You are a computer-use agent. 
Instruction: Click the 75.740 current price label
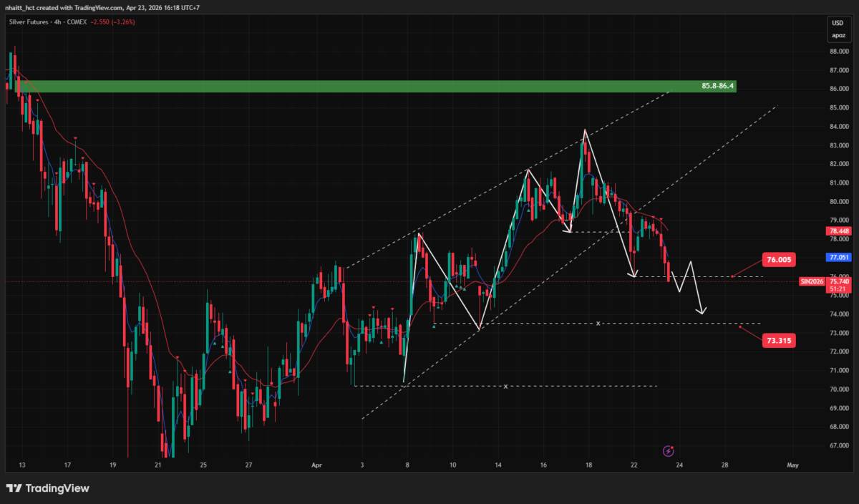click(838, 282)
